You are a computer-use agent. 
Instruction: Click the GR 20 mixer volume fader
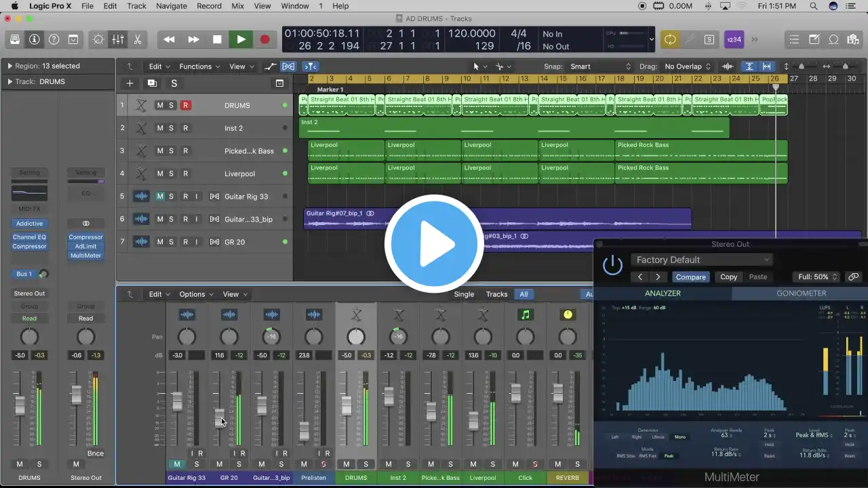coord(219,418)
